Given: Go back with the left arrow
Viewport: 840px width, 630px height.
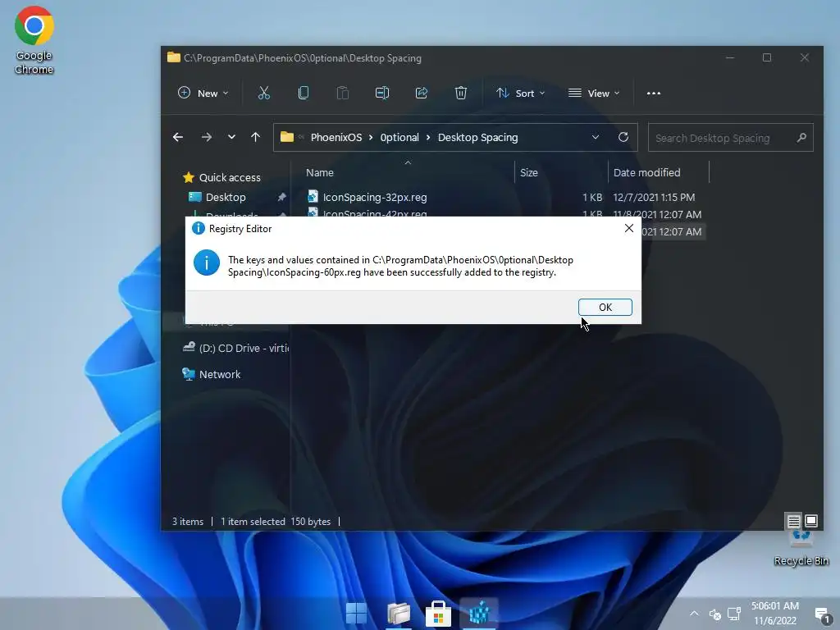Looking at the screenshot, I should [178, 137].
